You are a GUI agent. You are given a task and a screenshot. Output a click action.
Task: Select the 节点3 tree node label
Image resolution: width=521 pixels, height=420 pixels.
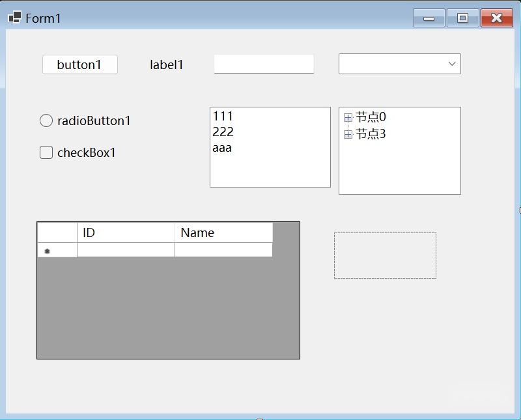pyautogui.click(x=371, y=134)
